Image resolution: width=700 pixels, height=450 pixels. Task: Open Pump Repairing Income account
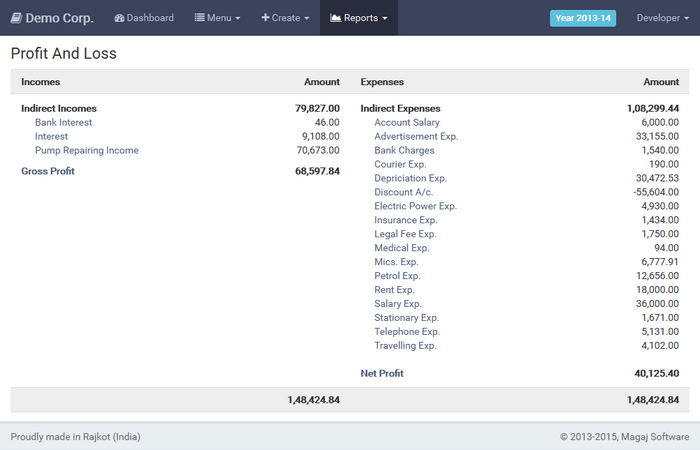coord(86,150)
